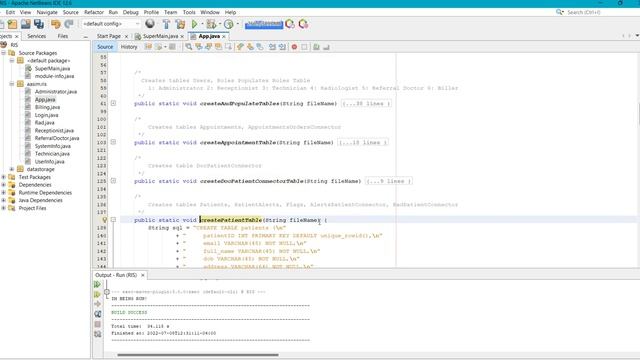Click the Comment icon in editor toolbar
The image size is (640, 360).
tap(316, 47)
